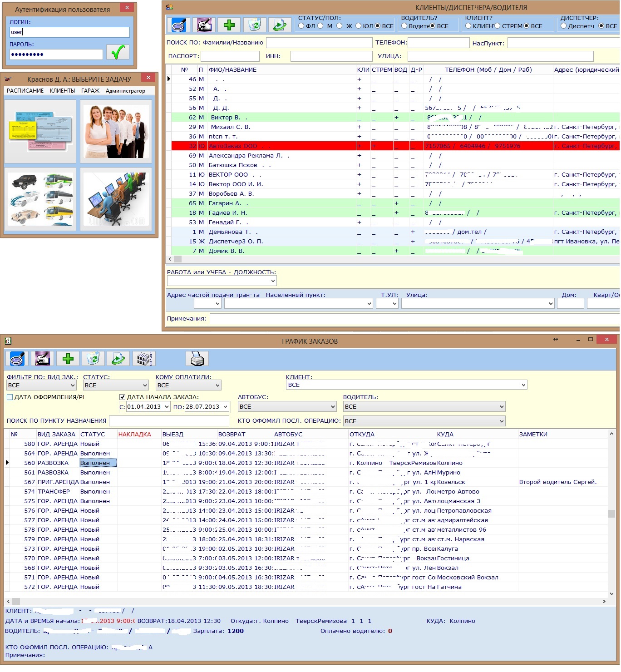Viewport: 621px width, 672px height.
Task: Open the end date picker showing 28.07.2013
Action: (x=225, y=407)
